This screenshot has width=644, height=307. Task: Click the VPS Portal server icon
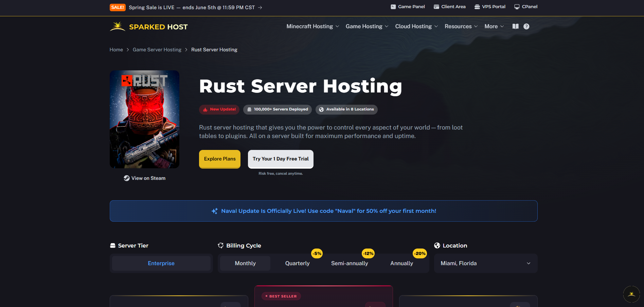477,7
